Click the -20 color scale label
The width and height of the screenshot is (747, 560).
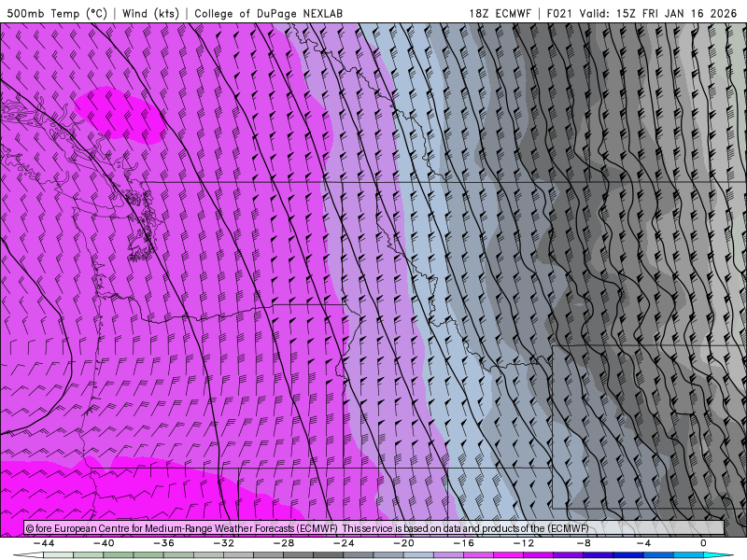click(404, 543)
